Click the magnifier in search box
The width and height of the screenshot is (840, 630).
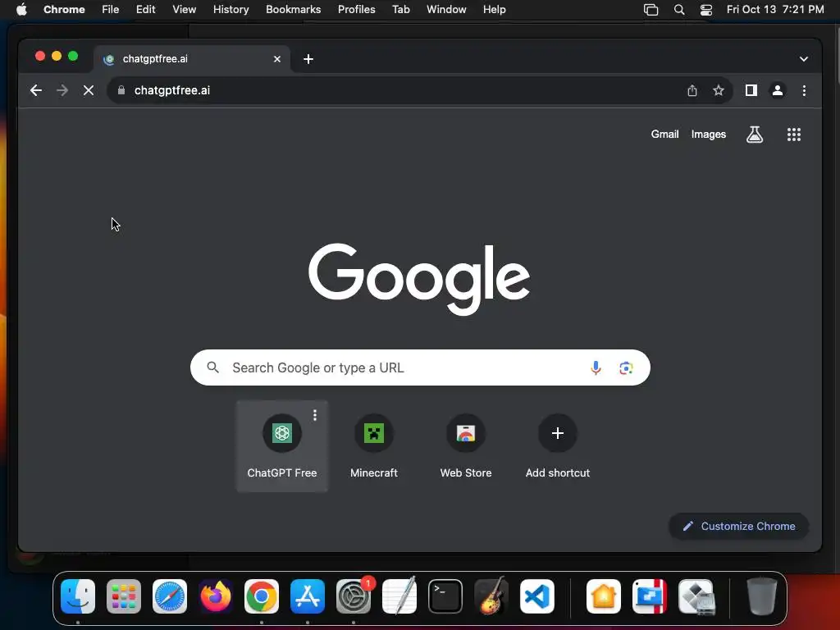pos(212,367)
